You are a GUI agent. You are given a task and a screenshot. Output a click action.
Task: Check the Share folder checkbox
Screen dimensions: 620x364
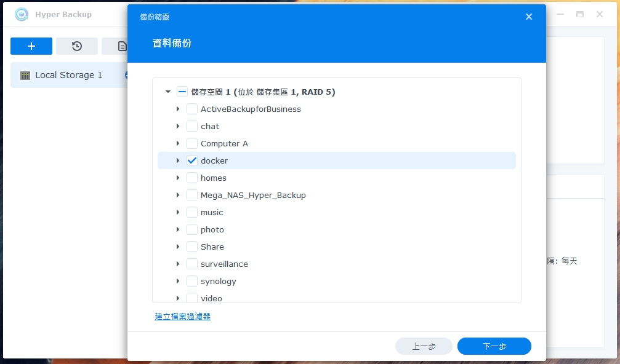click(191, 247)
